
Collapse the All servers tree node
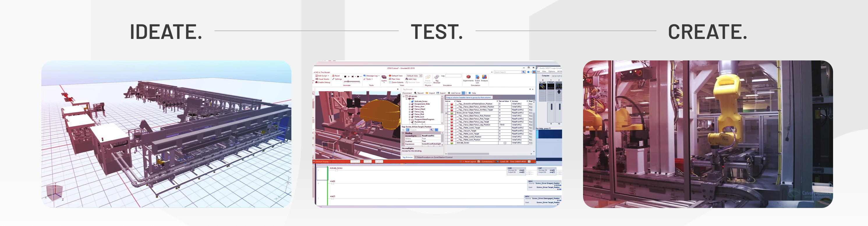tap(404, 96)
